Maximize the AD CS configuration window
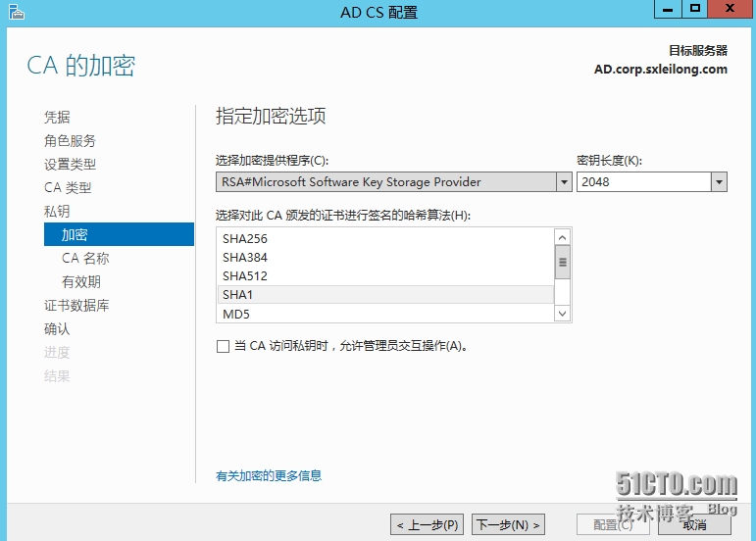The width and height of the screenshot is (756, 541). [x=695, y=9]
